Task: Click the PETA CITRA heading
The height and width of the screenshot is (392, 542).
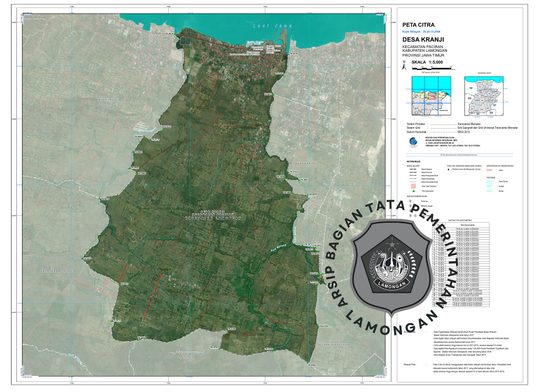Action: click(418, 25)
